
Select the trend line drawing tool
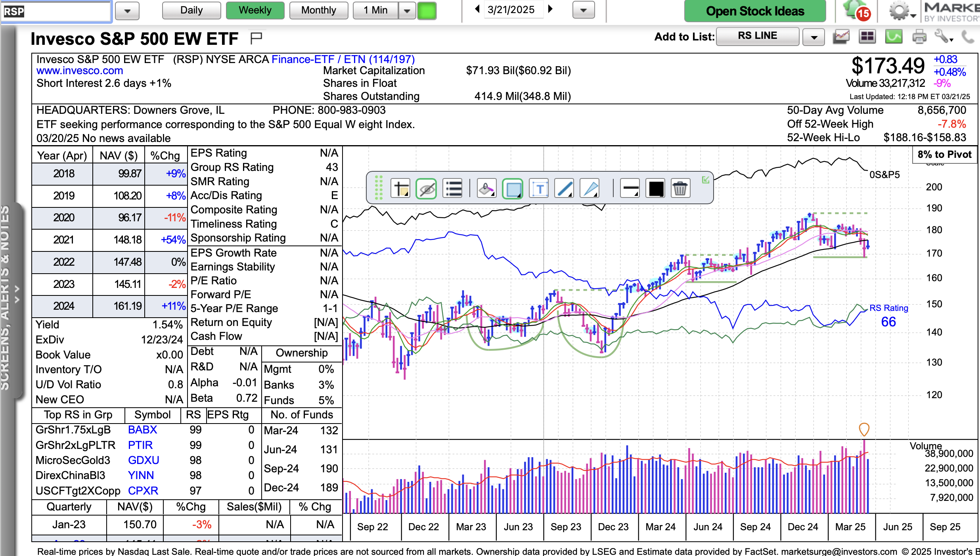pos(564,189)
